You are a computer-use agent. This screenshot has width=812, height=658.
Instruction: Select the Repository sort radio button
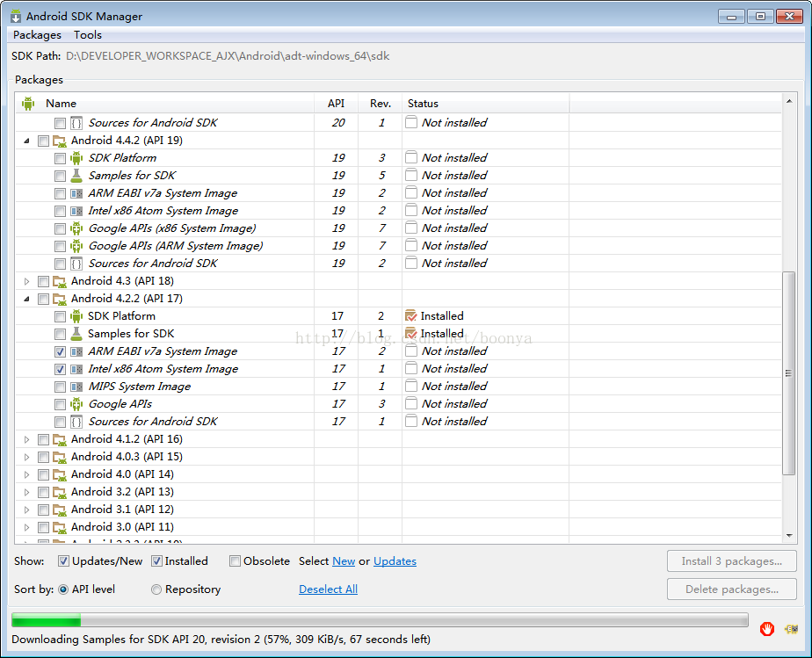click(x=156, y=589)
